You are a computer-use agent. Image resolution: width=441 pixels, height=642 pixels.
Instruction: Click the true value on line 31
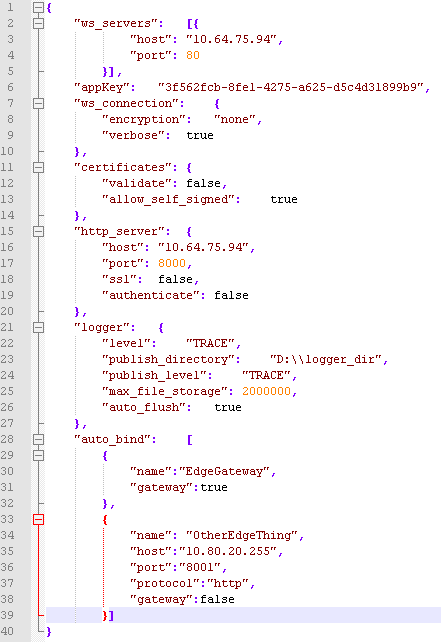point(214,487)
